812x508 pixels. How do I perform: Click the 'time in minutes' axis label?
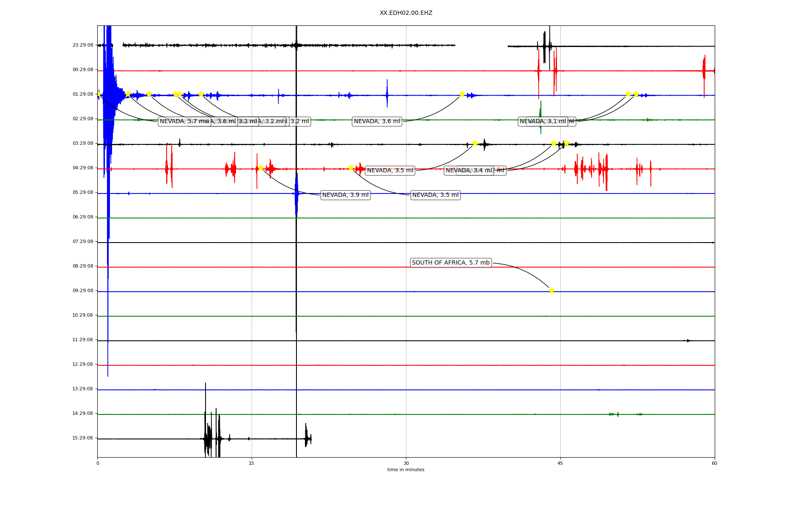(406, 469)
